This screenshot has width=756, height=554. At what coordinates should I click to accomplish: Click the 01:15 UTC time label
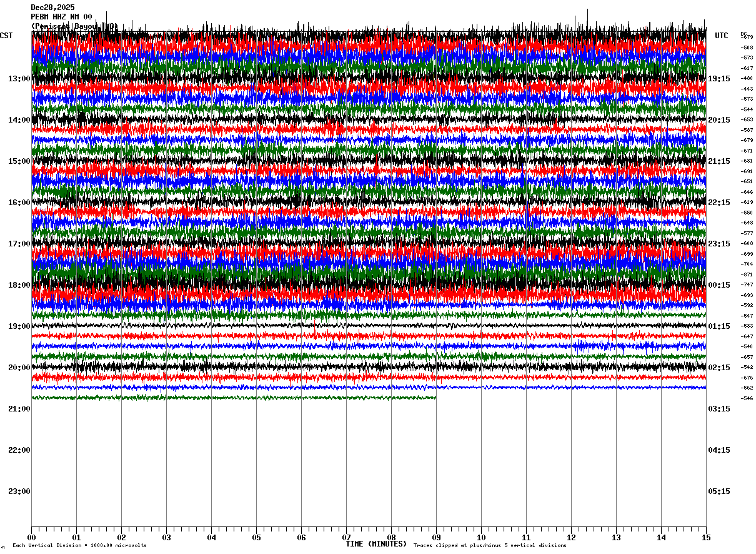[719, 326]
